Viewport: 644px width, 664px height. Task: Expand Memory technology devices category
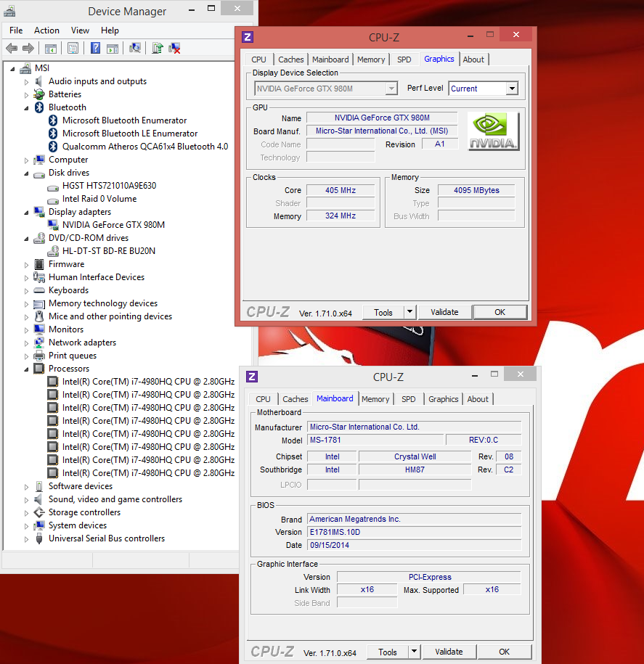[26, 304]
